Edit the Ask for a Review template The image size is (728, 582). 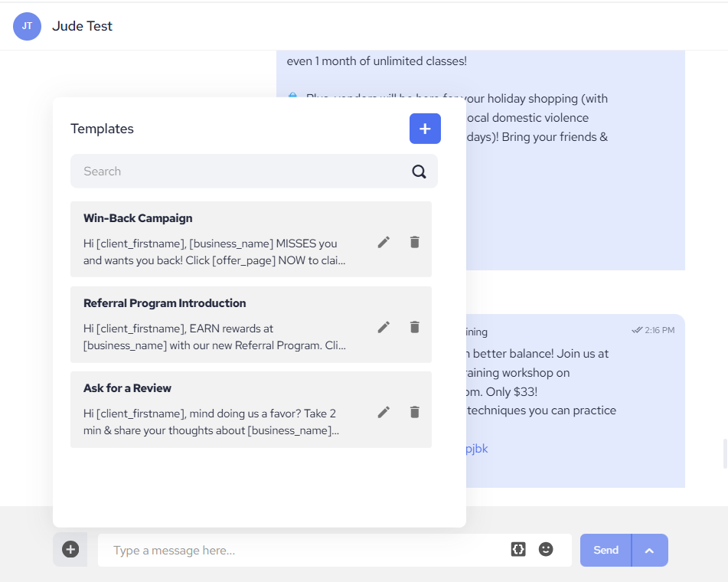(x=384, y=412)
